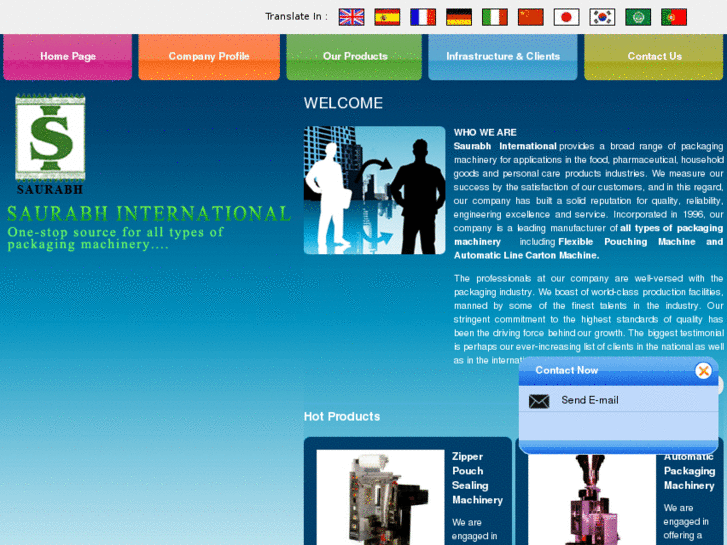727x545 pixels.
Task: Choose the Korean flag translation
Action: point(602,17)
